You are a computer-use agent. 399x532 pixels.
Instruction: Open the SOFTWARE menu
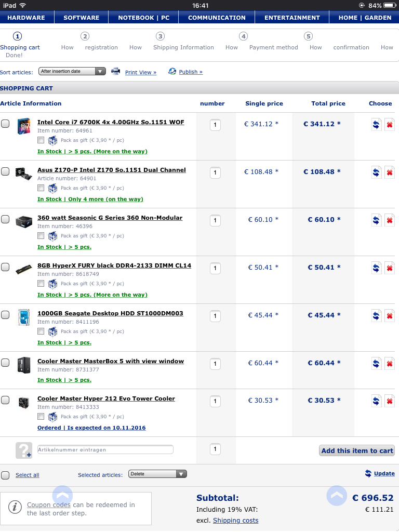[x=82, y=18]
